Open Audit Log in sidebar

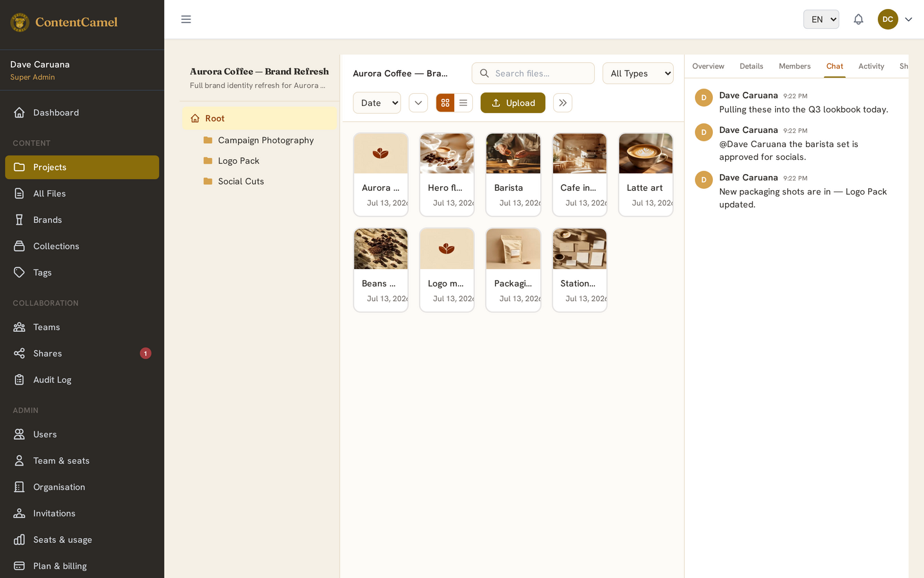pyautogui.click(x=82, y=380)
